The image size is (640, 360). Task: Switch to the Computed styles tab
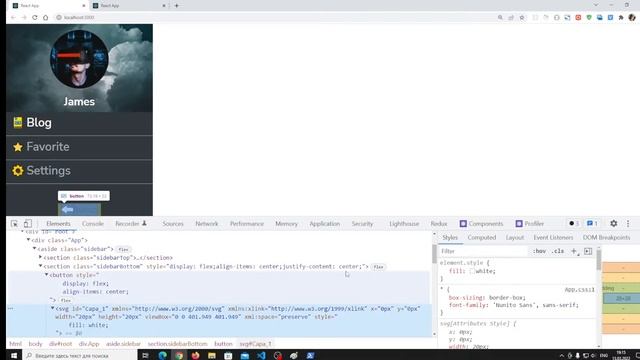click(x=482, y=238)
